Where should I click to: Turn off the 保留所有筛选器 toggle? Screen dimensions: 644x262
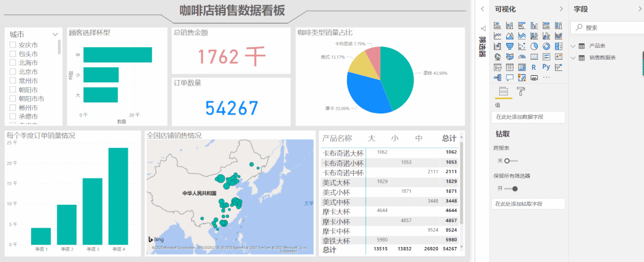coord(511,189)
